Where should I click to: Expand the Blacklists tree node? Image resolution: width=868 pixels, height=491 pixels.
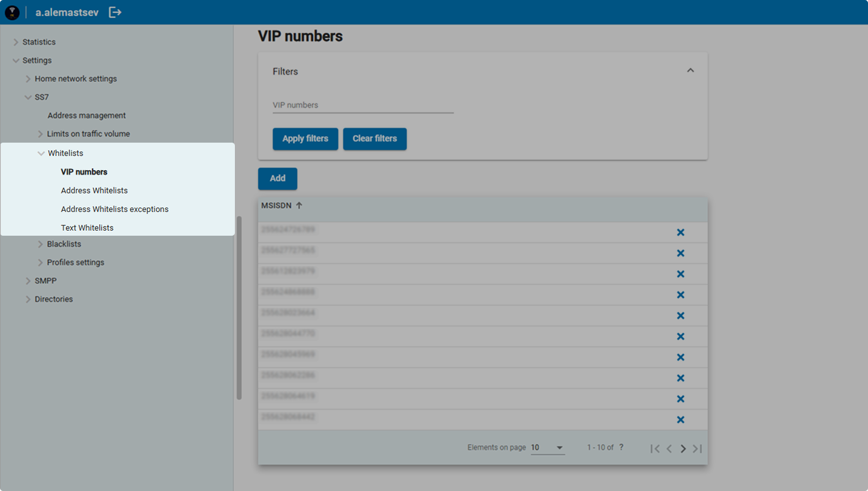[40, 244]
